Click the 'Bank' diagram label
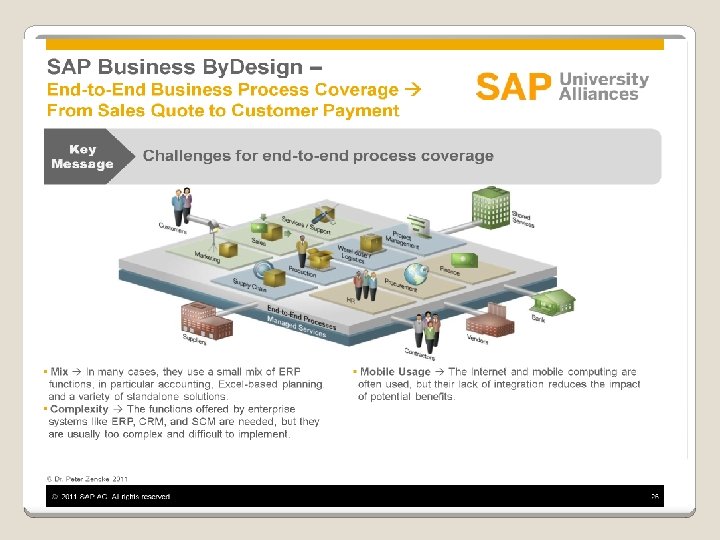This screenshot has width=720, height=540. (x=538, y=318)
